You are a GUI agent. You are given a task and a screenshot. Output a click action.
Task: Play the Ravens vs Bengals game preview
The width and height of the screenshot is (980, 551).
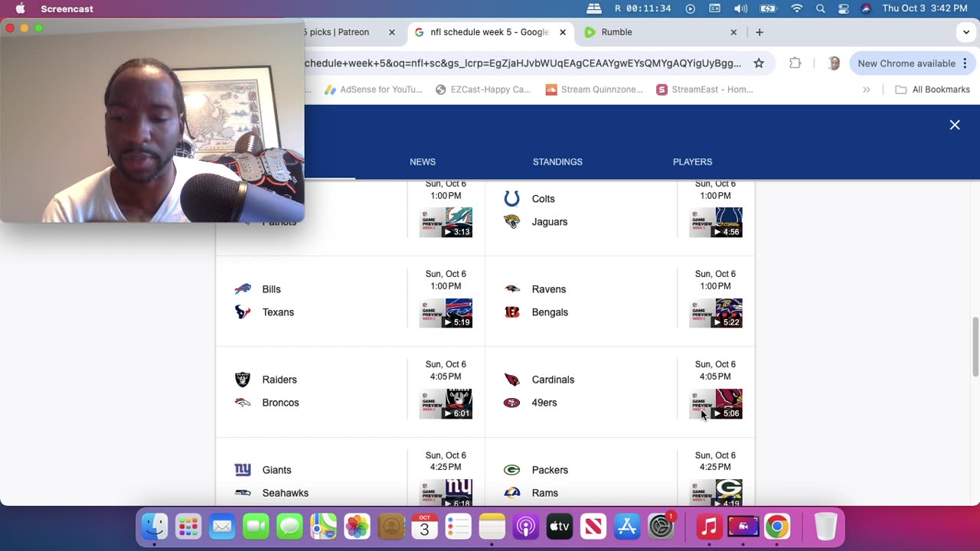716,313
